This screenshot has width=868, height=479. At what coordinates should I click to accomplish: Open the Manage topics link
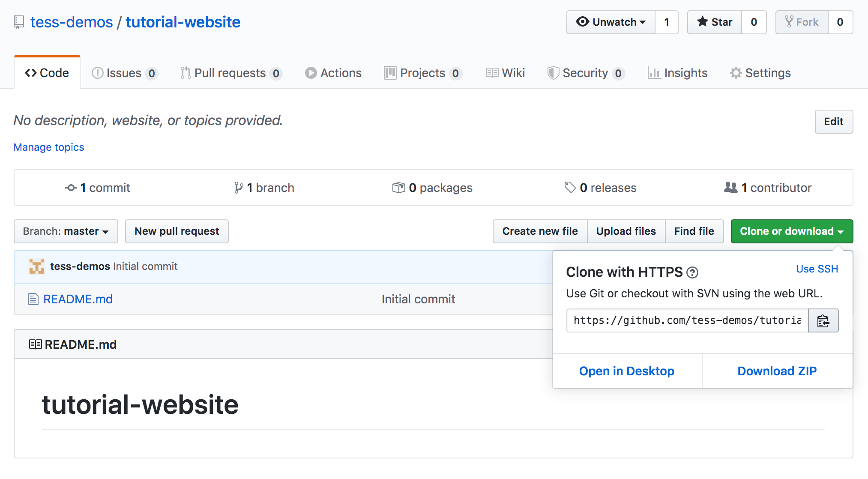[48, 147]
